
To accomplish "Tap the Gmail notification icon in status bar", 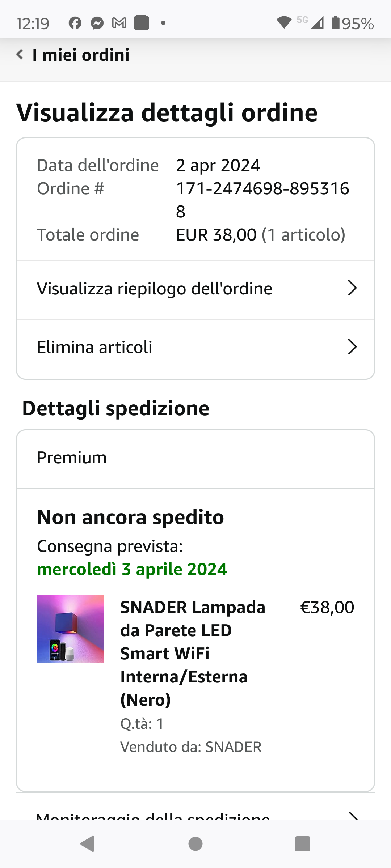I will tap(119, 23).
